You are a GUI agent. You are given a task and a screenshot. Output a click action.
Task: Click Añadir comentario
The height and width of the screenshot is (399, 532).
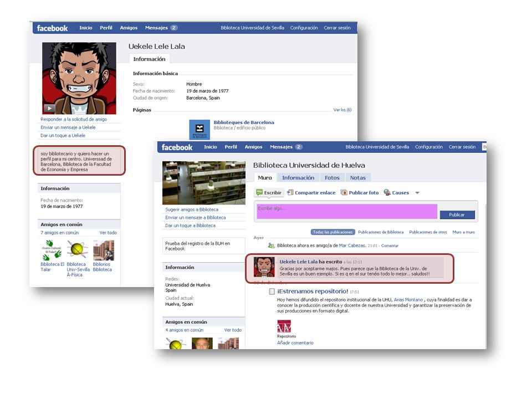pyautogui.click(x=295, y=342)
